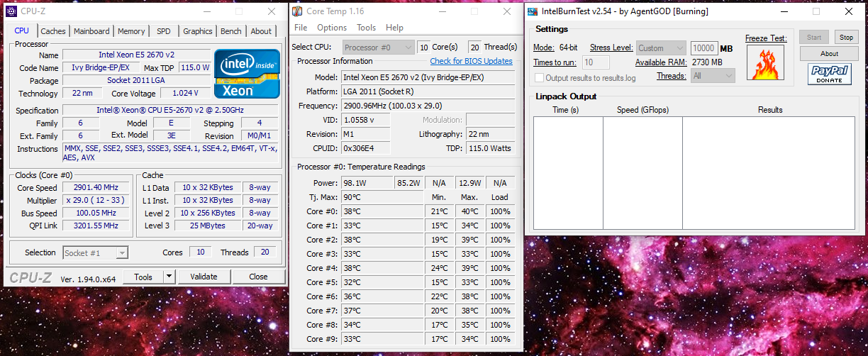Image resolution: width=868 pixels, height=356 pixels.
Task: Click the Power reading 98.1W
Action: pyautogui.click(x=367, y=183)
